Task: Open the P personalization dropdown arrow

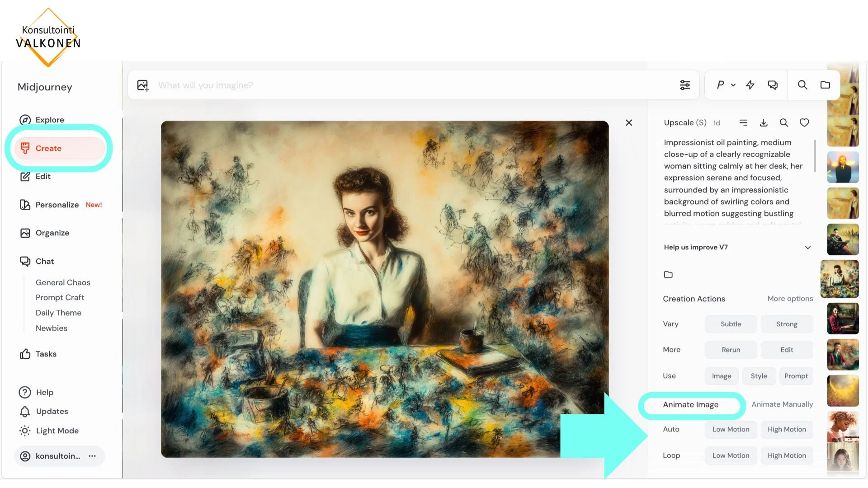Action: coord(733,85)
